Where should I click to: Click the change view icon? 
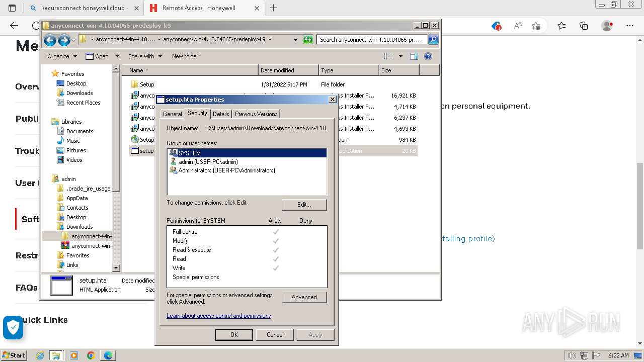coord(388,56)
